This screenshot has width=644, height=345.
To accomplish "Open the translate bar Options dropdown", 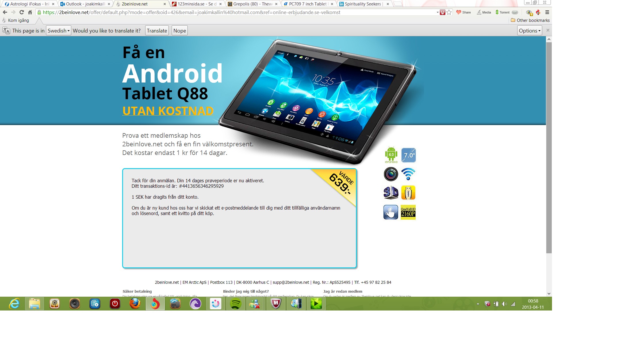I will point(530,31).
